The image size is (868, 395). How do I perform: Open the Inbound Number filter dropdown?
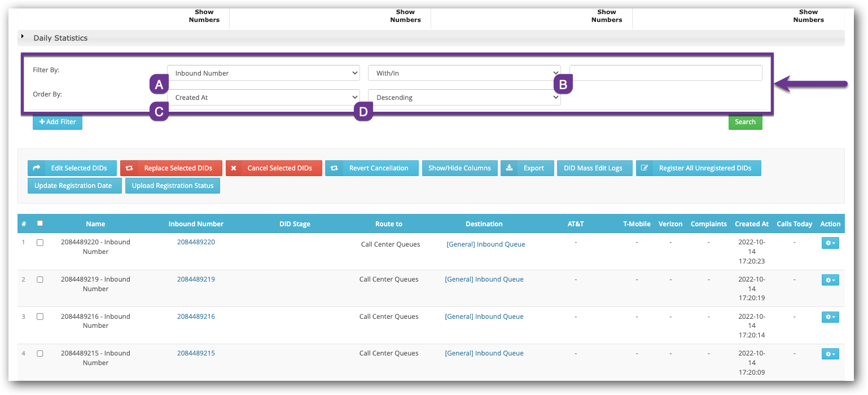click(x=263, y=73)
